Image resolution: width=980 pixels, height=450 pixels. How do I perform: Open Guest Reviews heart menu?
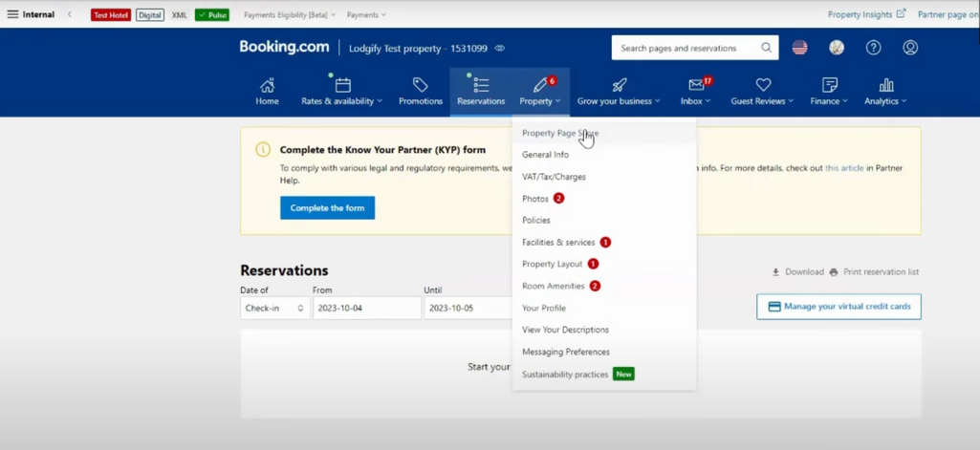tap(763, 92)
